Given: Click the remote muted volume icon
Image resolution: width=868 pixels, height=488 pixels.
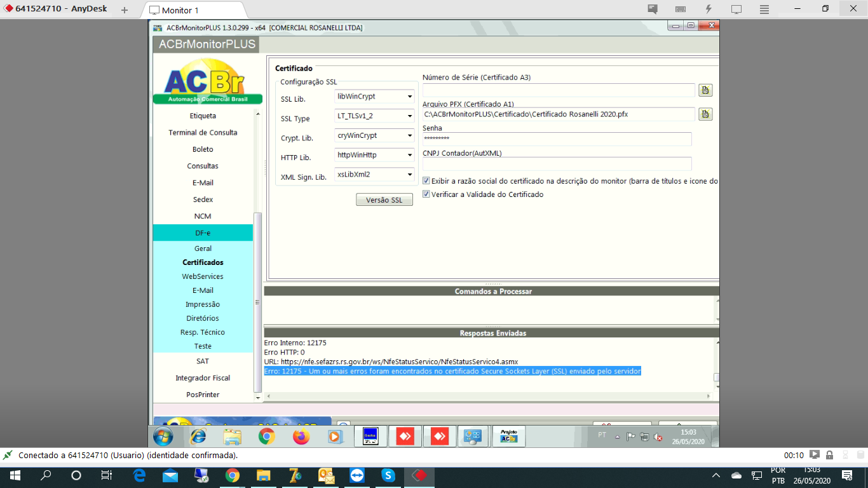Looking at the screenshot, I should [658, 437].
